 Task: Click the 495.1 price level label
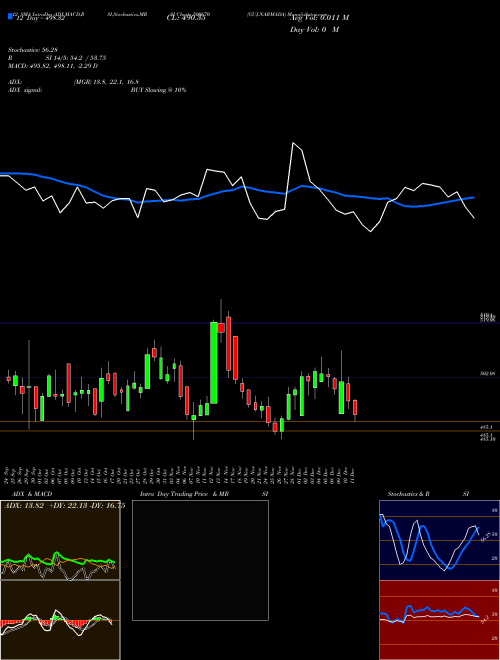486,427
